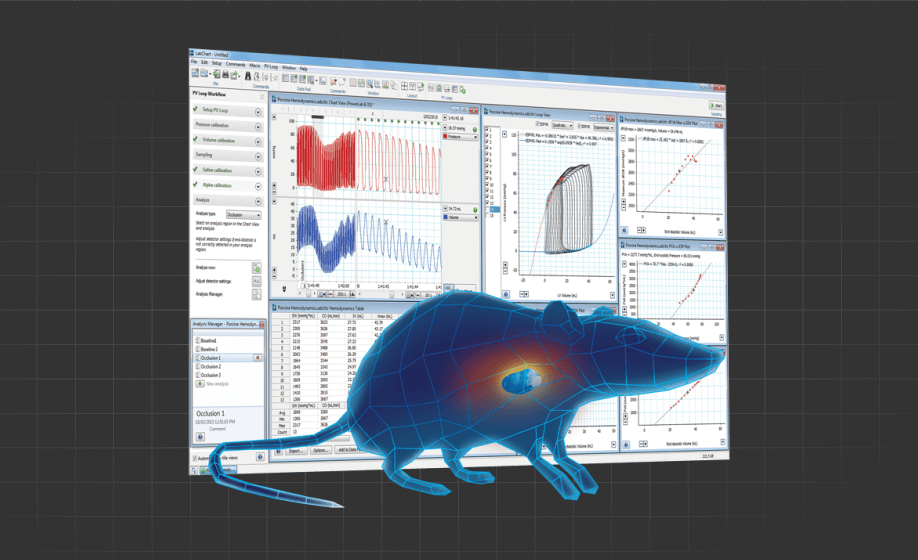Click the help icon beside auto-tile views
918x560 pixels.
(261, 456)
